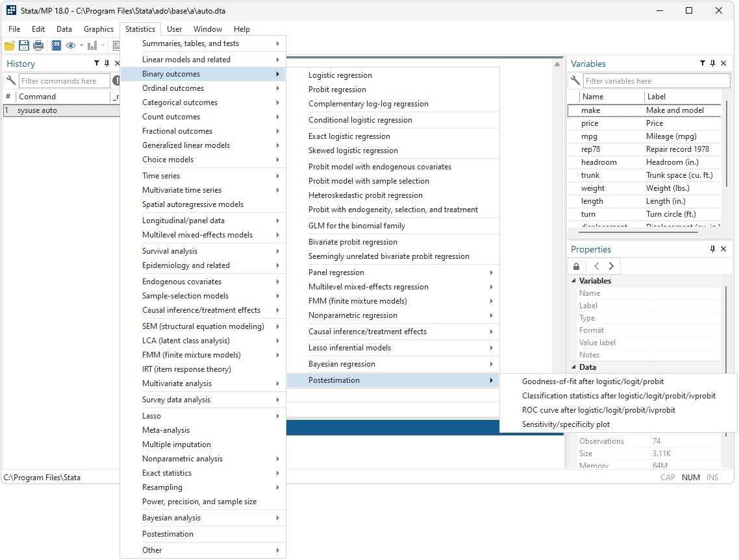739x560 pixels.
Task: Expand FMM (finite mixture models) submenu under Binary outcomes
Action: 393,301
